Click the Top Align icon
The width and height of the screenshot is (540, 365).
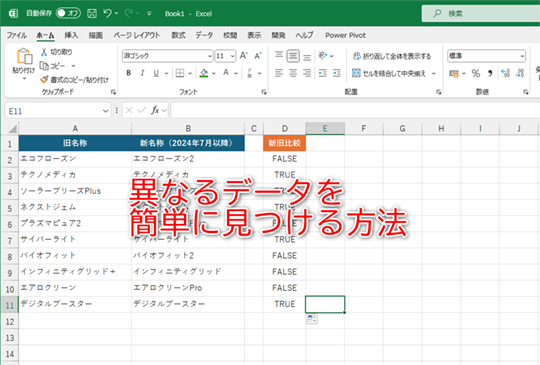279,55
